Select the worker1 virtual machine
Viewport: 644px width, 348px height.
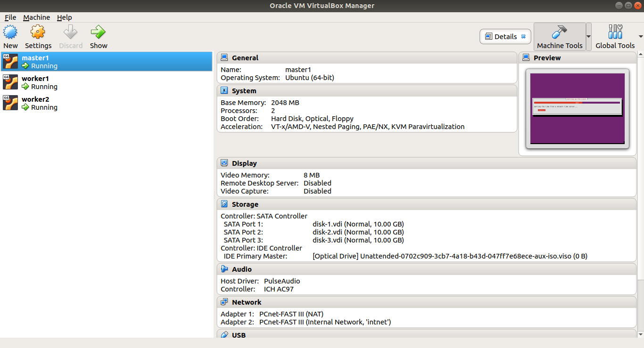coord(107,82)
